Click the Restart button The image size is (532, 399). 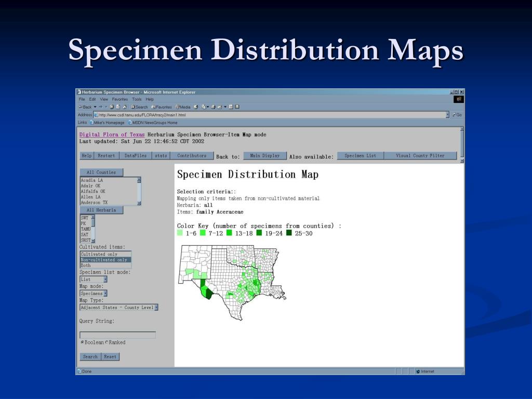pyautogui.click(x=106, y=156)
